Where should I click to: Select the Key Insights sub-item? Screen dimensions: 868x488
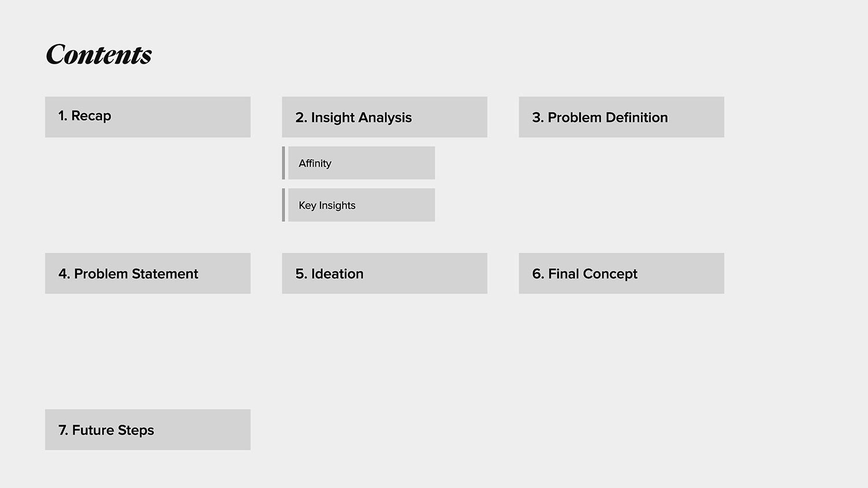click(x=361, y=205)
